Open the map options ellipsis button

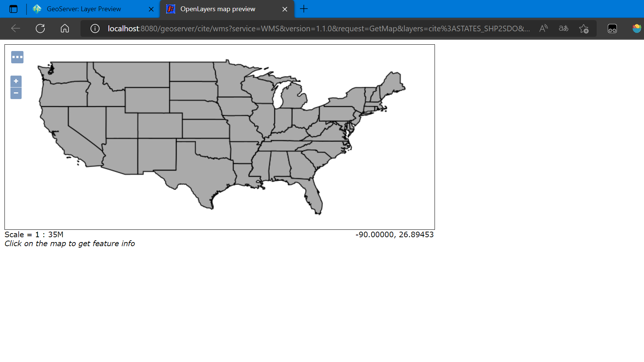click(x=17, y=57)
